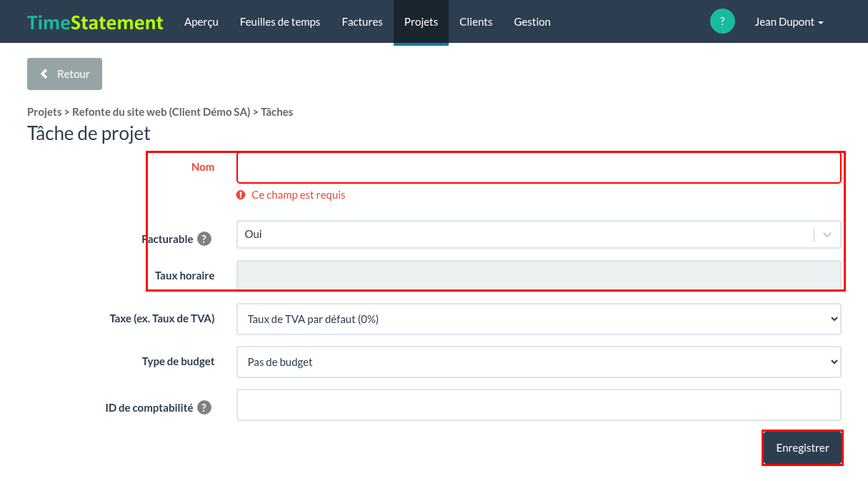Screen dimensions: 868x481
Task: Open the Gestion menu
Action: point(532,22)
